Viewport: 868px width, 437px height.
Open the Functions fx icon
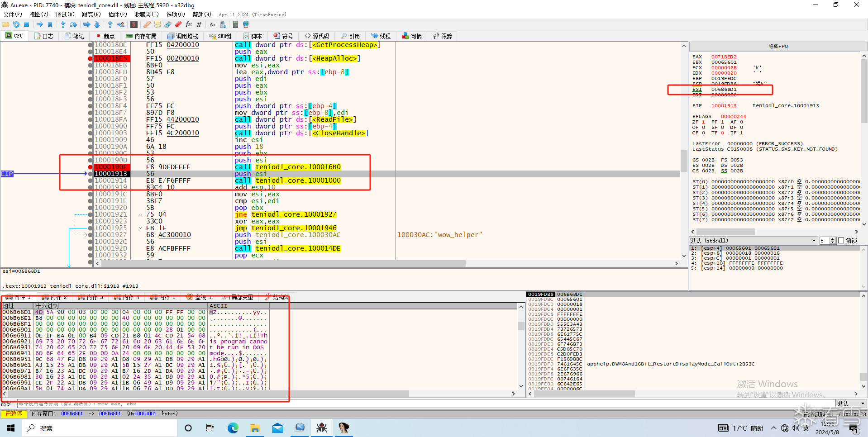pos(189,24)
